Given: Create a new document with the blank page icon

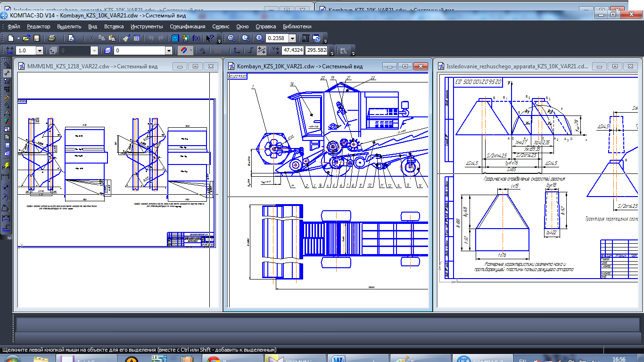Looking at the screenshot, I should tap(10, 38).
